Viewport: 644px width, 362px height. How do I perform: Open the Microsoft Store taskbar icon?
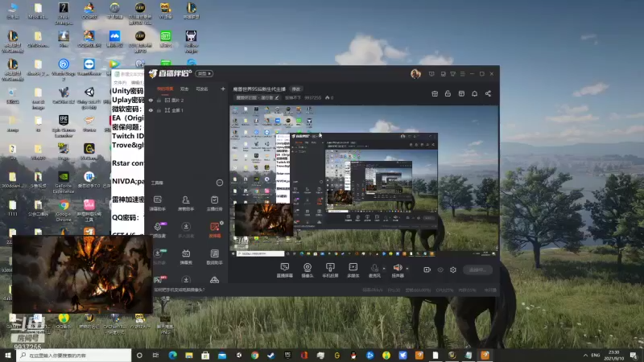tap(205, 356)
